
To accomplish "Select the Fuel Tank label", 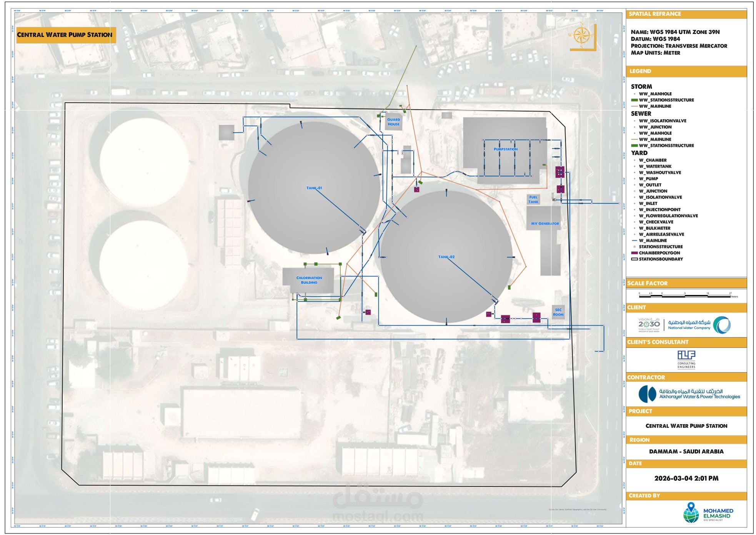I will pyautogui.click(x=533, y=199).
